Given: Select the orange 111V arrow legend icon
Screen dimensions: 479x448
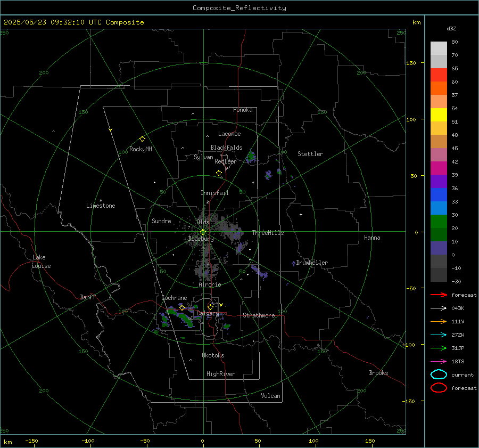Looking at the screenshot, I should [439, 321].
